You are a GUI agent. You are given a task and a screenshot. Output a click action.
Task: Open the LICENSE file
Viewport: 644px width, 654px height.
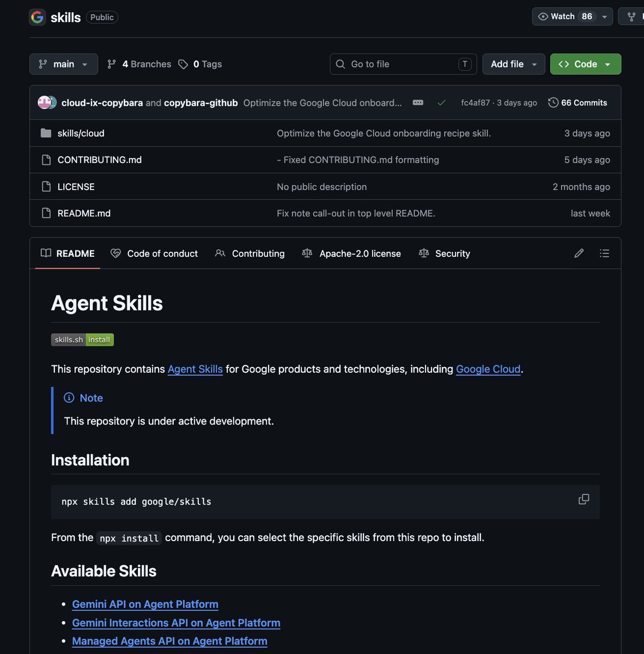76,186
